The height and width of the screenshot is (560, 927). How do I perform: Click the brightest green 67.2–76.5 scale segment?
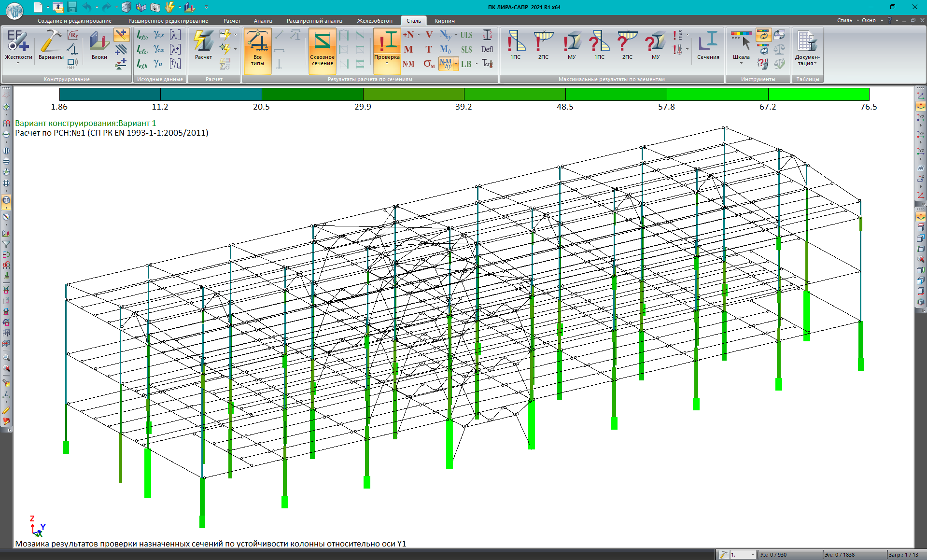coord(818,94)
